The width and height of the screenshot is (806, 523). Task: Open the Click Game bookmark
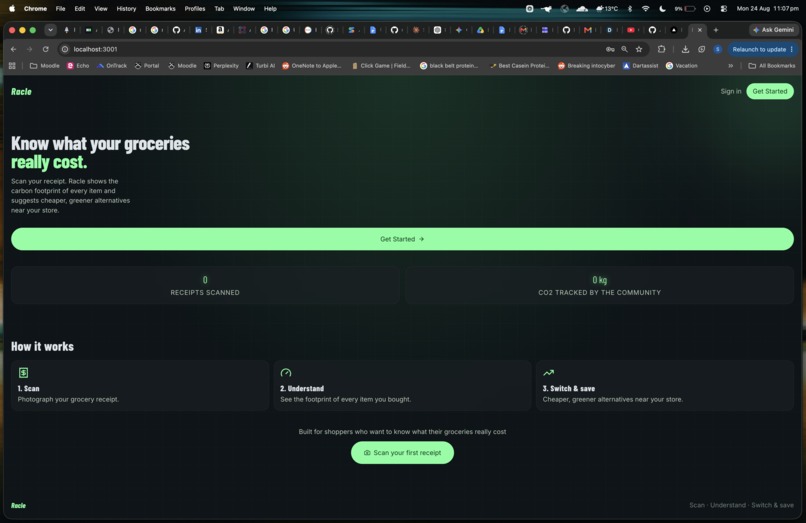381,66
